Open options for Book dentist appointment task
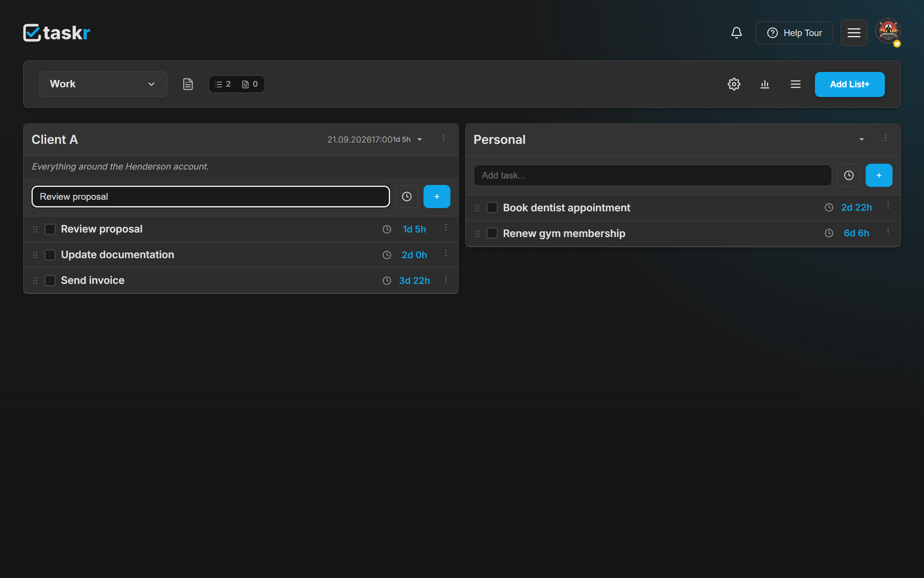The width and height of the screenshot is (924, 578). [888, 206]
